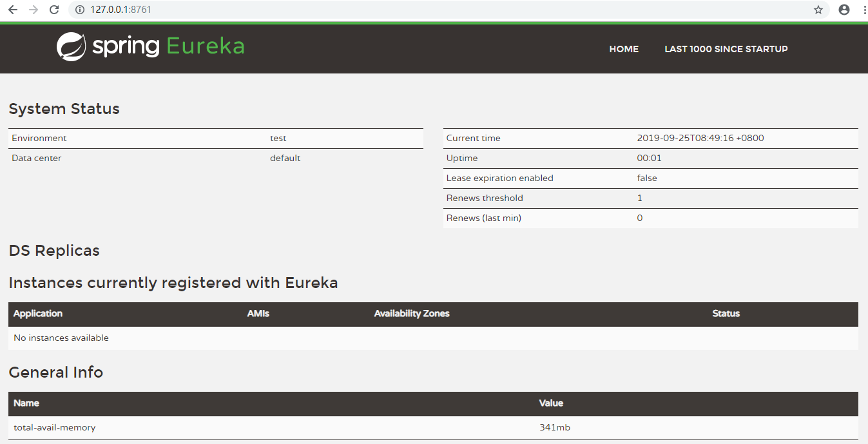Screen dimensions: 868x444
Task: Click the Application column header
Action: (x=37, y=314)
